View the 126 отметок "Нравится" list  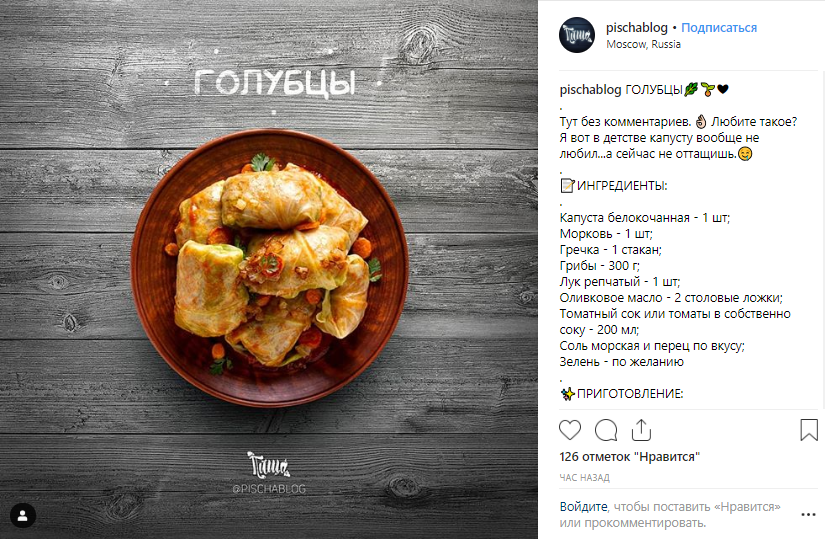click(630, 457)
